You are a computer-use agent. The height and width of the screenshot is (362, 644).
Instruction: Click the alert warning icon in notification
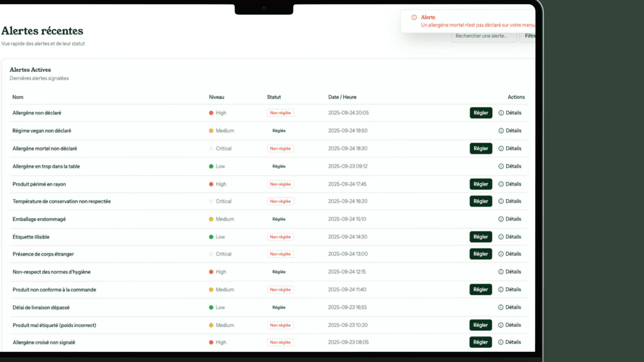coord(414,17)
